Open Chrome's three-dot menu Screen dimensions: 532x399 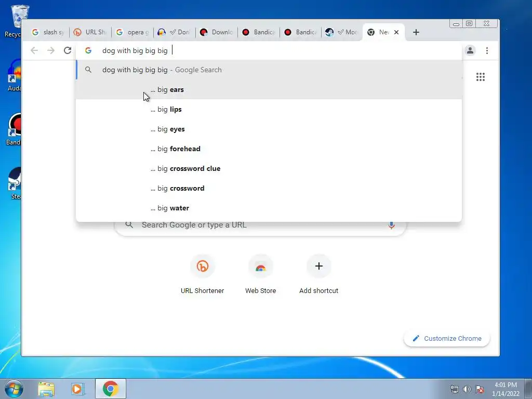[487, 50]
